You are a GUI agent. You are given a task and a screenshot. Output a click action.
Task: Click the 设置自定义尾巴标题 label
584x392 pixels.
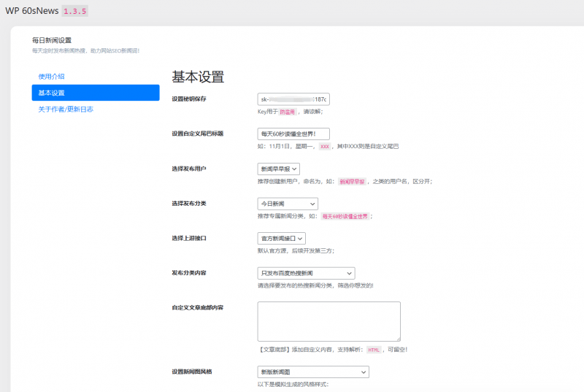pyautogui.click(x=197, y=134)
